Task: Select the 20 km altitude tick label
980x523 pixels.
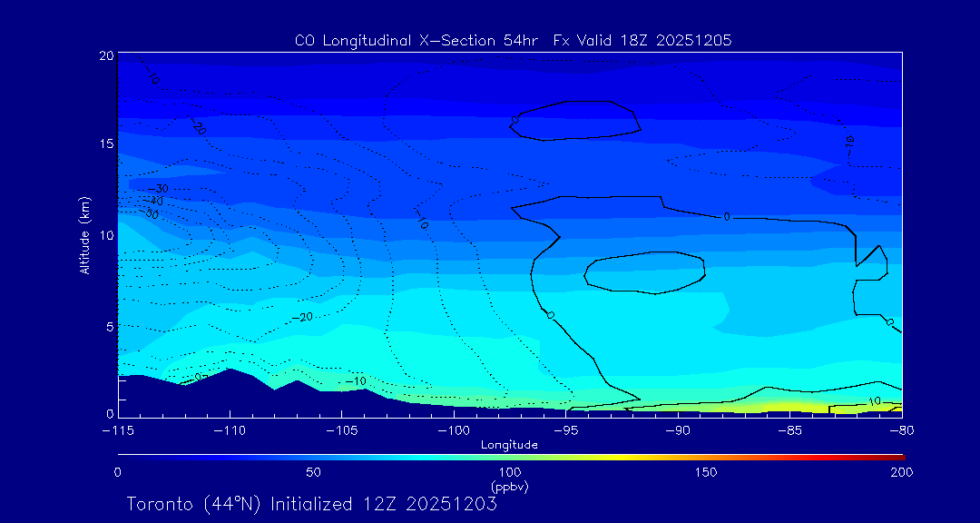Action: tap(105, 55)
